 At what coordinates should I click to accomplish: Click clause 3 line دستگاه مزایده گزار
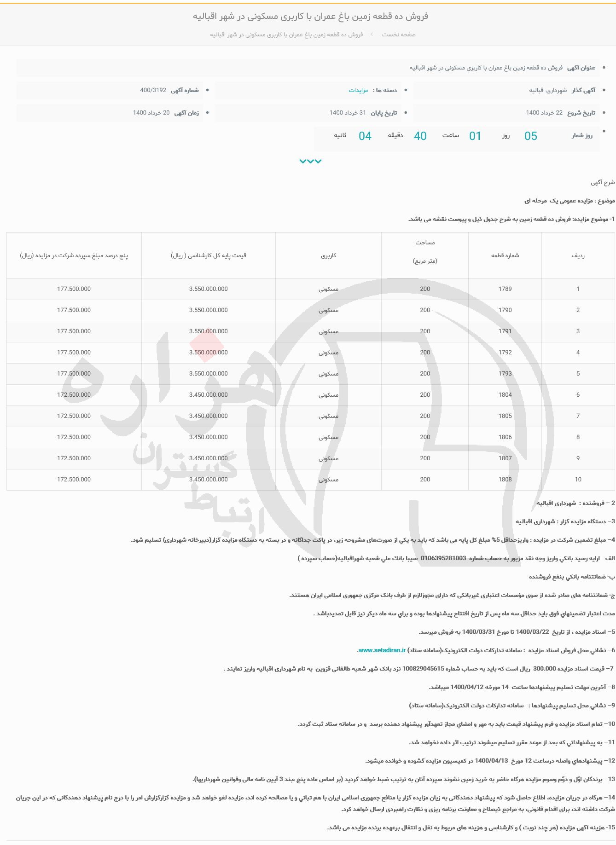tap(565, 521)
